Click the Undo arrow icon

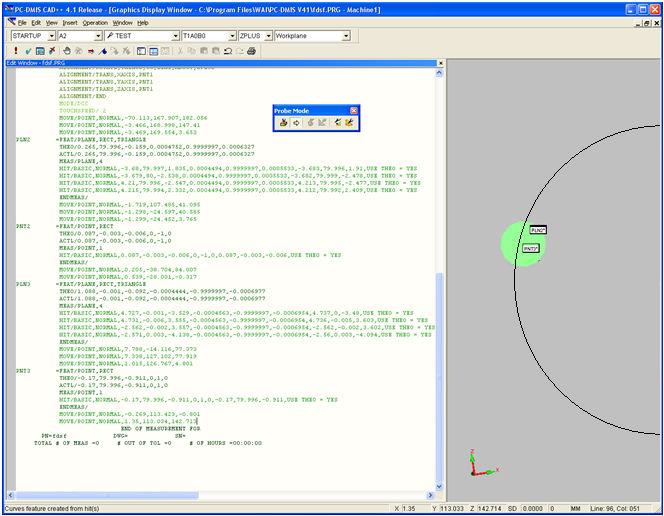point(228,51)
